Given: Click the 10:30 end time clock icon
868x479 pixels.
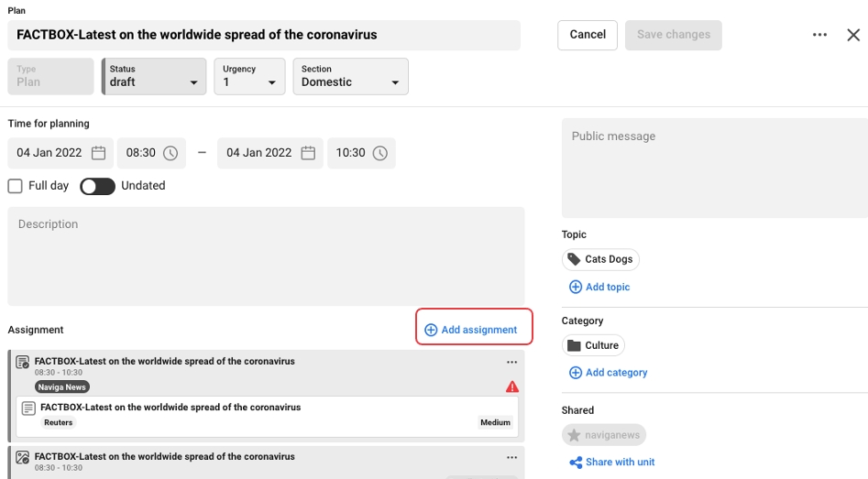Looking at the screenshot, I should [380, 153].
